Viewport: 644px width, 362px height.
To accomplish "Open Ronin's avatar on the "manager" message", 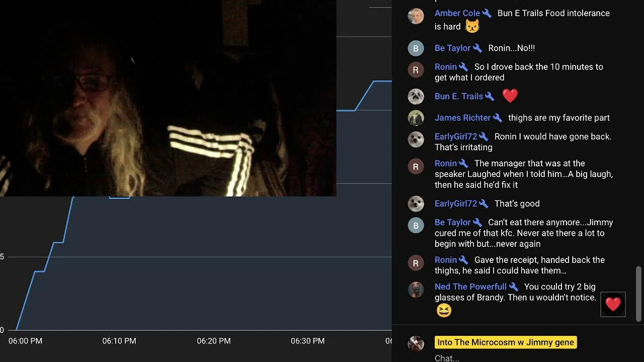I will pyautogui.click(x=416, y=166).
